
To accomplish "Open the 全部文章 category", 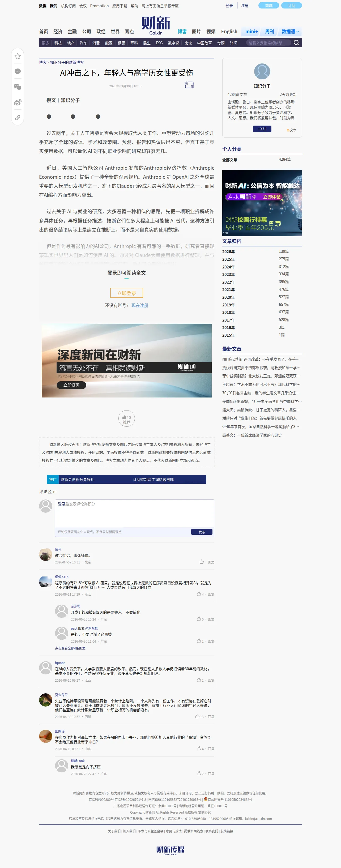I will coord(229,160).
